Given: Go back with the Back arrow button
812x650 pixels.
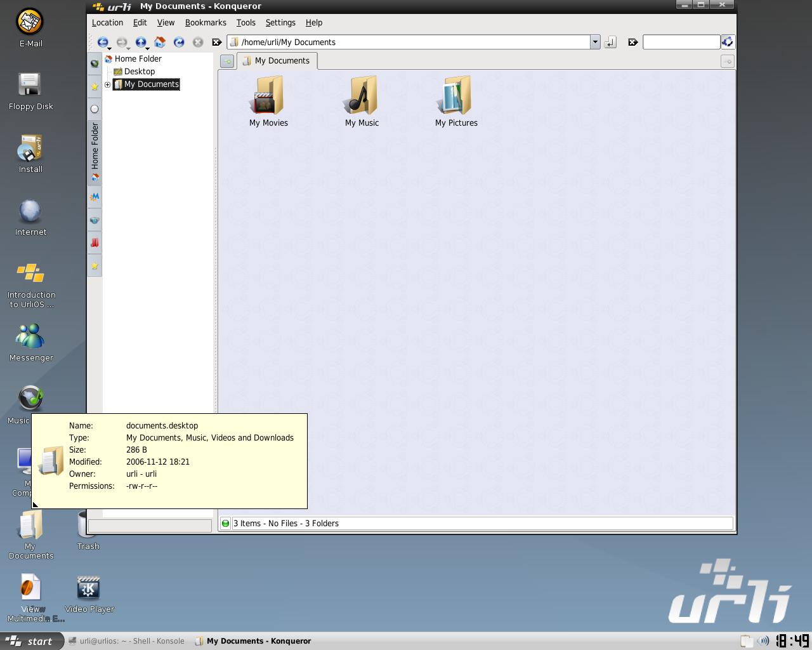Looking at the screenshot, I should click(102, 42).
